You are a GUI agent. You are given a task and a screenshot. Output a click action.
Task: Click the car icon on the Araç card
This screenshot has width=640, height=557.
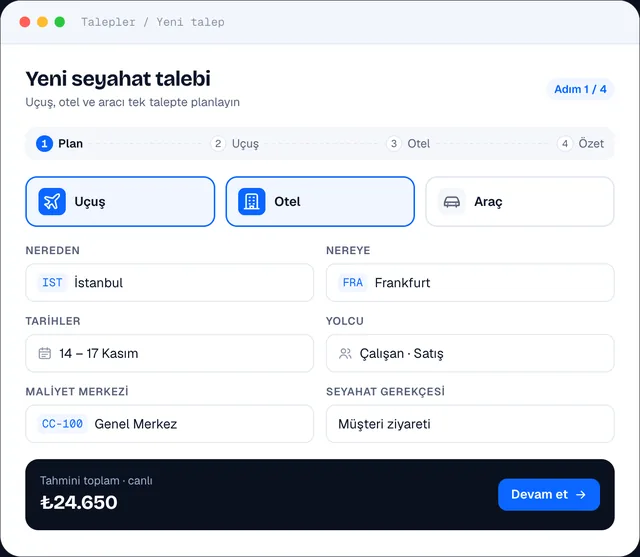coord(451,202)
